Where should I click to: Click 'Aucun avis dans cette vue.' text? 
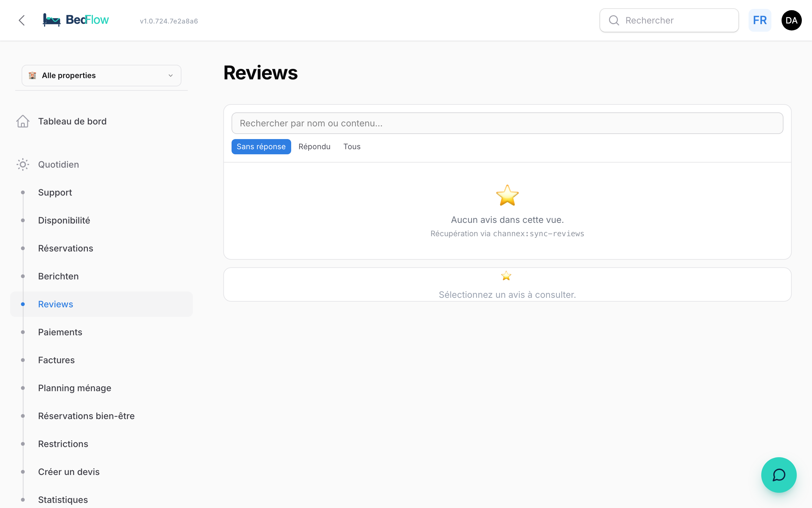pyautogui.click(x=507, y=220)
